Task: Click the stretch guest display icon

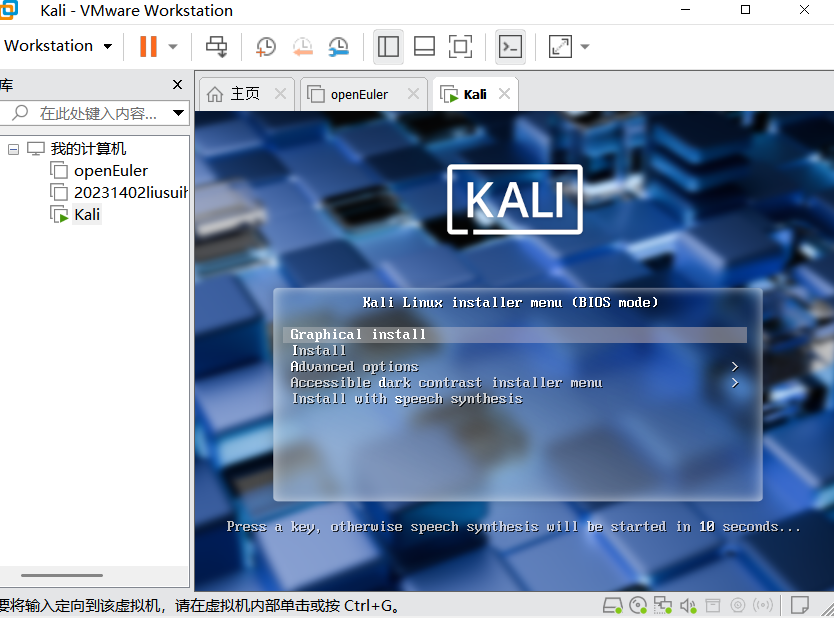Action: coord(561,47)
